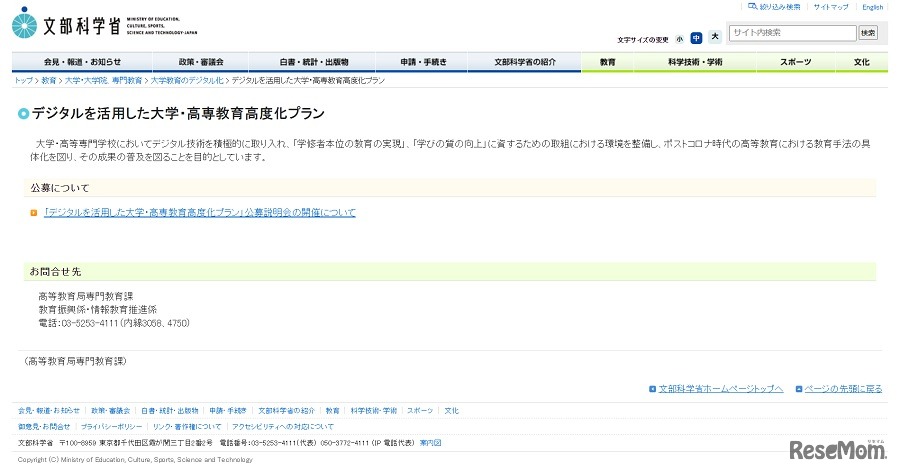Set text size to small (小)
The image size is (900, 473).
pyautogui.click(x=680, y=39)
